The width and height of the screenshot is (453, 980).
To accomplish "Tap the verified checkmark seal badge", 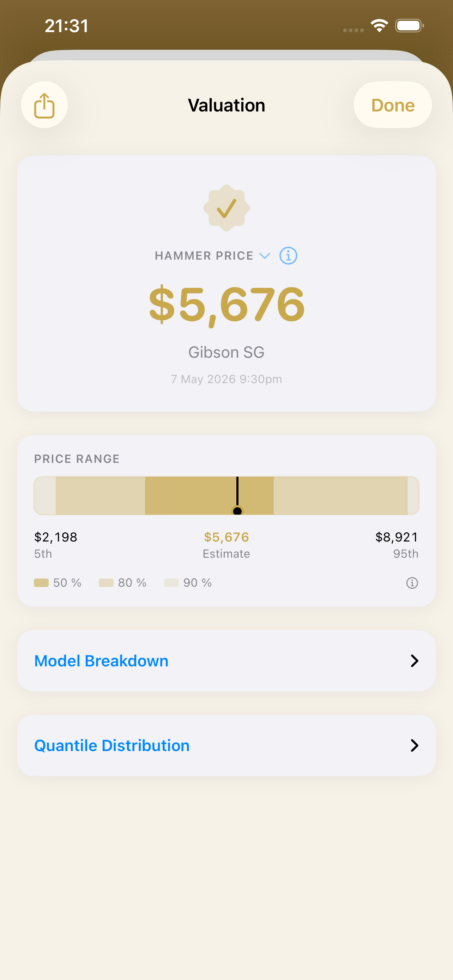I will (227, 208).
